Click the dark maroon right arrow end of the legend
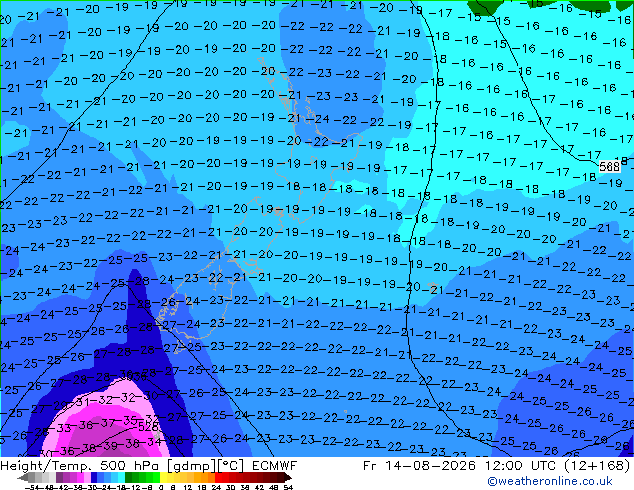The height and width of the screenshot is (490, 634). pos(288,477)
